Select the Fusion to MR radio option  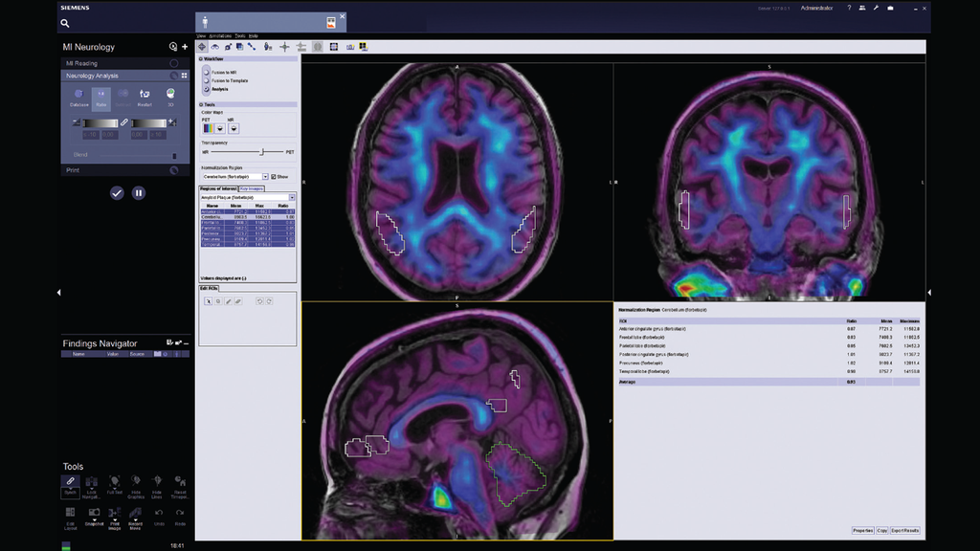206,72
